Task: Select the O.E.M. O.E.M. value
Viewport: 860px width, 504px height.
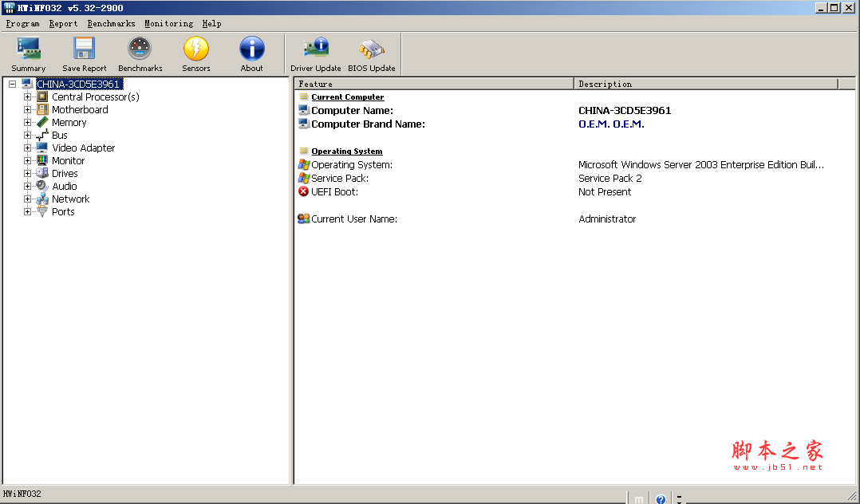Action: point(611,124)
